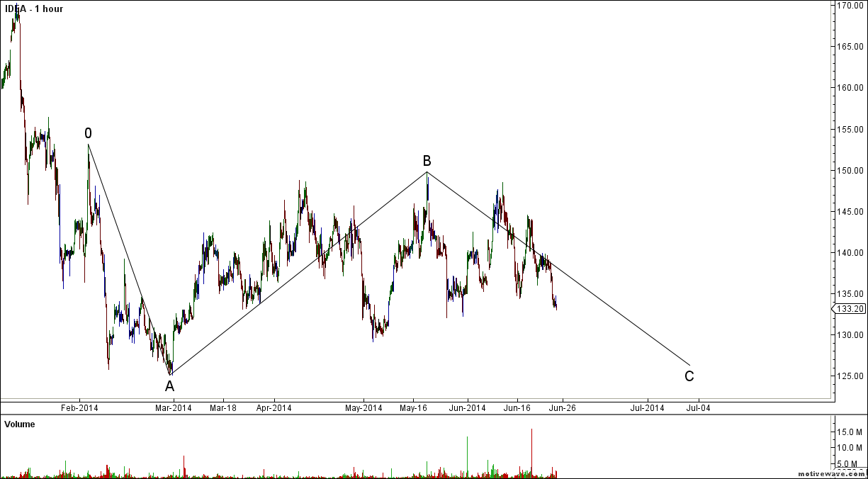Screen dimensions: 868x479
Task: Click the Jul-04 date marker
Action: [698, 408]
